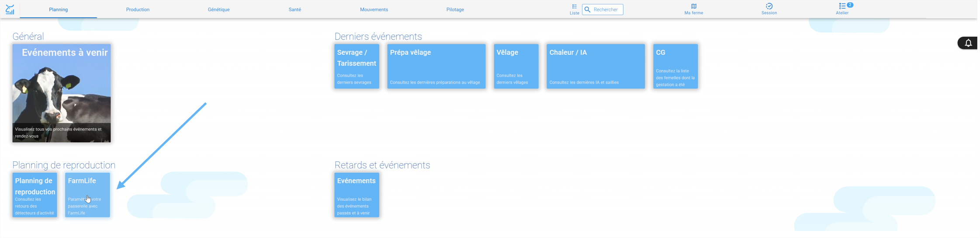
Task: Open the Atelier list icon
Action: [x=841, y=6]
